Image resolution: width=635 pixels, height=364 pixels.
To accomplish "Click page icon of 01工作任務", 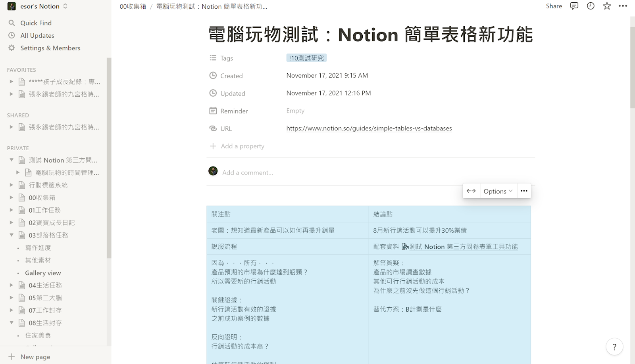I will pos(22,210).
